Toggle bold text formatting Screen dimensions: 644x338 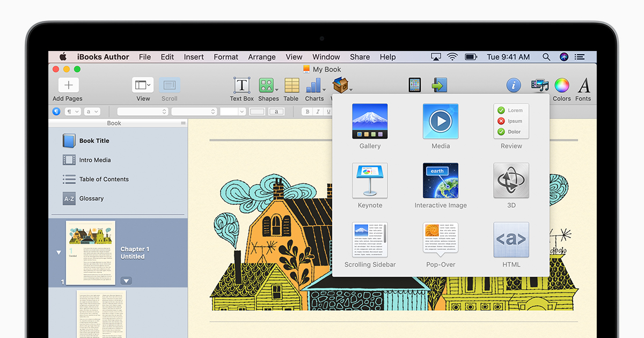coord(308,112)
